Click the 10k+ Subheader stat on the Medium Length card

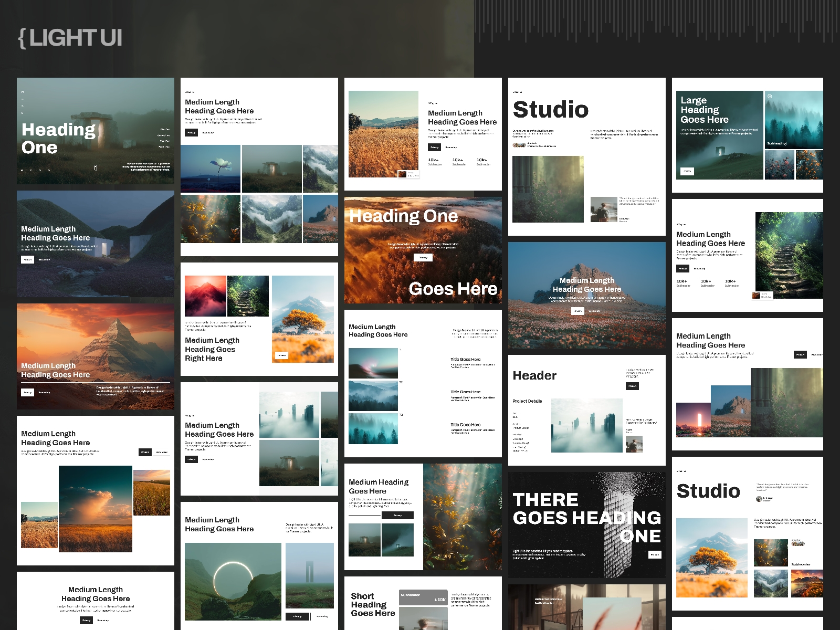[434, 161]
